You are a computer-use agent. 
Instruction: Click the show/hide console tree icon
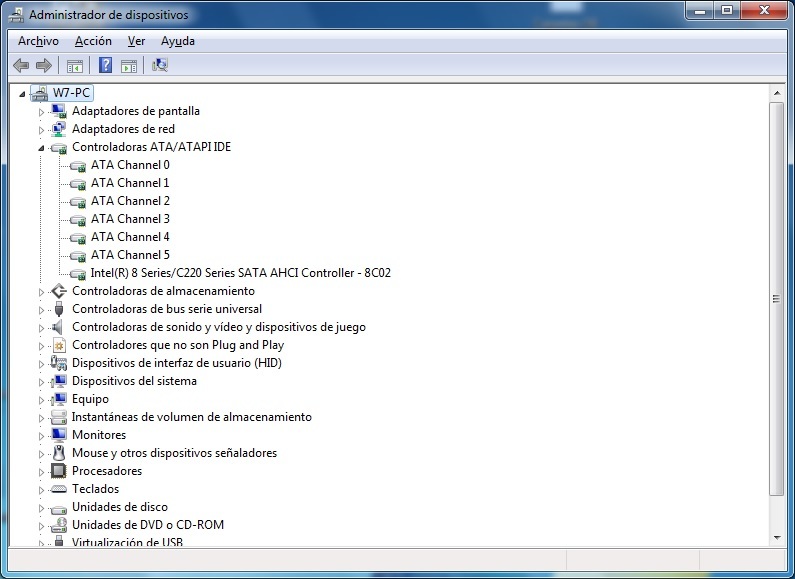pyautogui.click(x=74, y=66)
